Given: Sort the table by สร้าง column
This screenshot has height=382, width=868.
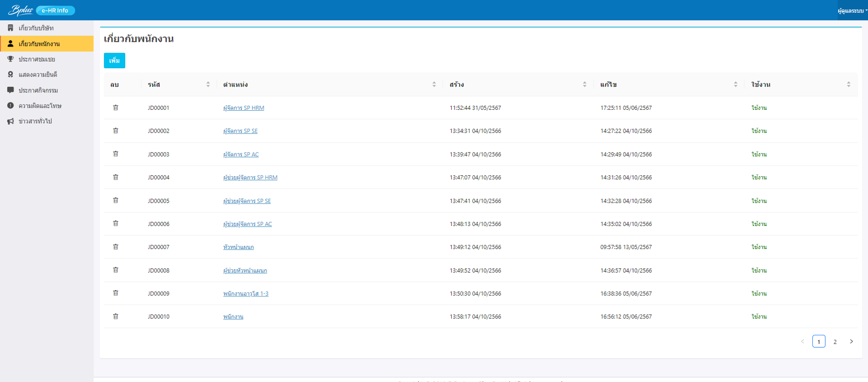Looking at the screenshot, I should click(585, 84).
